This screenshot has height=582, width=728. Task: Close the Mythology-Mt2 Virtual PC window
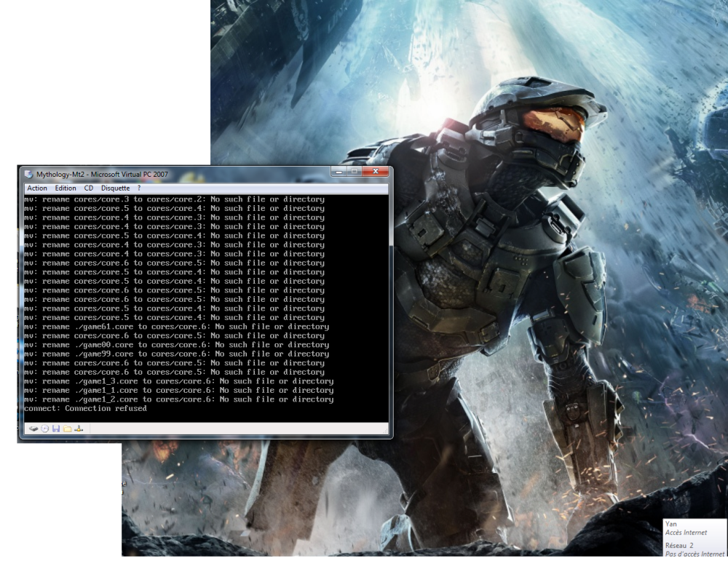point(376,172)
